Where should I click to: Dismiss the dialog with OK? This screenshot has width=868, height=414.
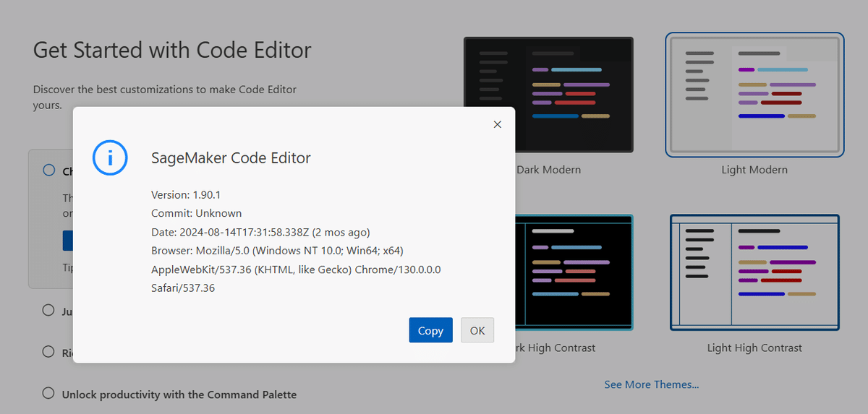click(477, 330)
